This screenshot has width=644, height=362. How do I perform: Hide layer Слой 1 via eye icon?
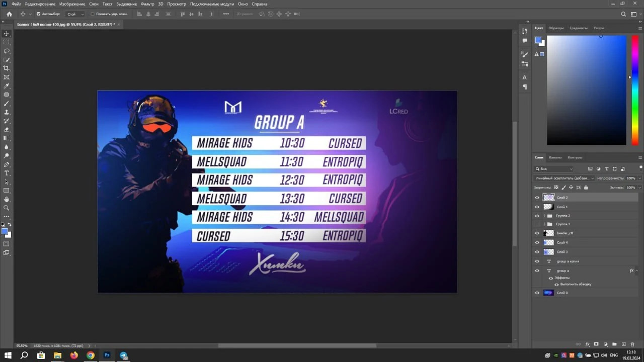pyautogui.click(x=537, y=207)
